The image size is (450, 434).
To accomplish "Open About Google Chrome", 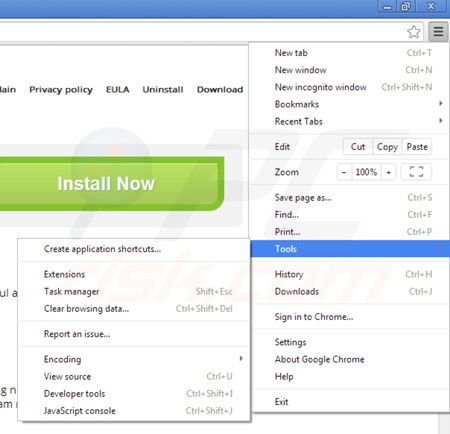I will click(x=349, y=359).
